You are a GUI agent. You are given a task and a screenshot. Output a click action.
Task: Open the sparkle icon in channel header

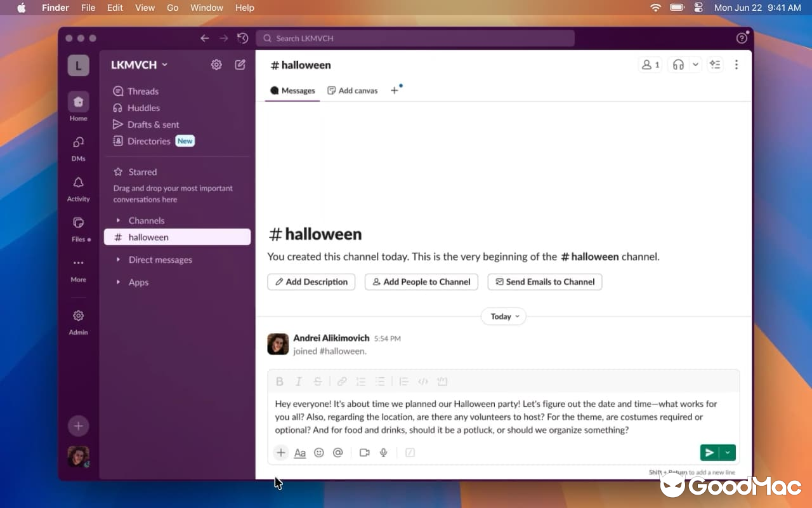715,65
